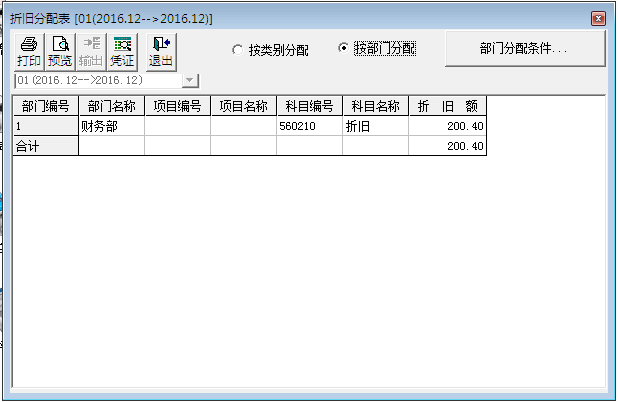618x402 pixels.
Task: Click the 科目编号 column header
Action: pyautogui.click(x=309, y=107)
